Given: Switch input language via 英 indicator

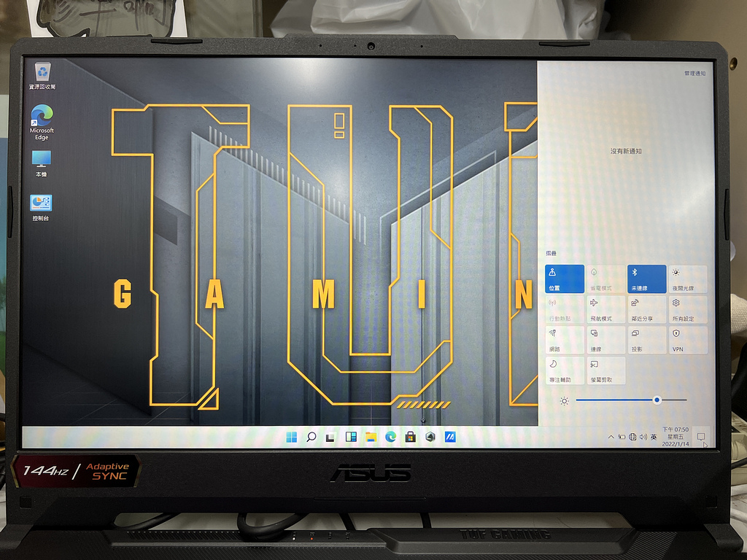Looking at the screenshot, I should pos(654,437).
